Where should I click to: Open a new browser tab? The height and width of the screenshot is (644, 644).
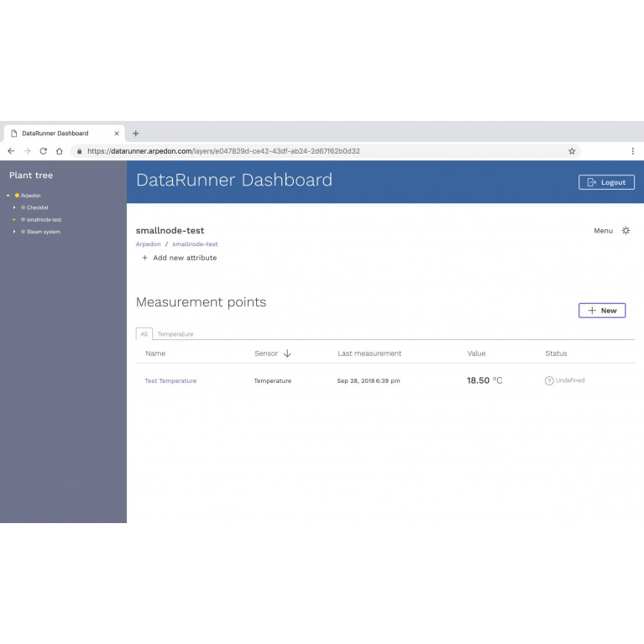point(135,134)
